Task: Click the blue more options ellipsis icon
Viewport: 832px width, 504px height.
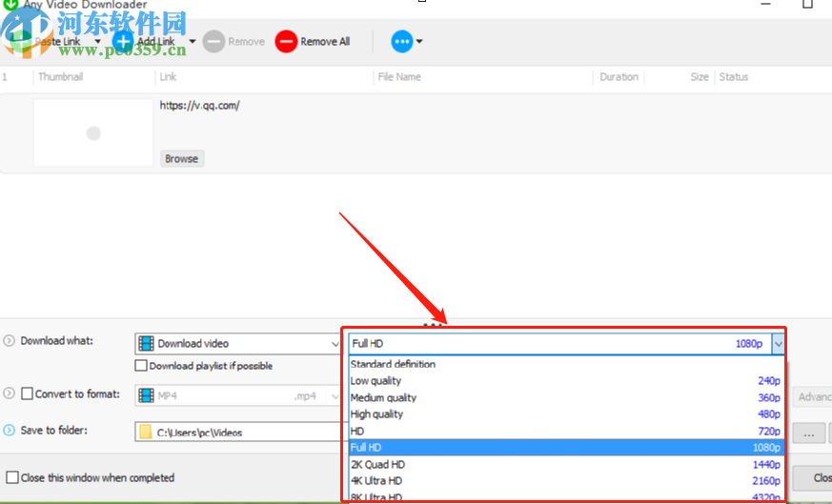Action: tap(401, 41)
